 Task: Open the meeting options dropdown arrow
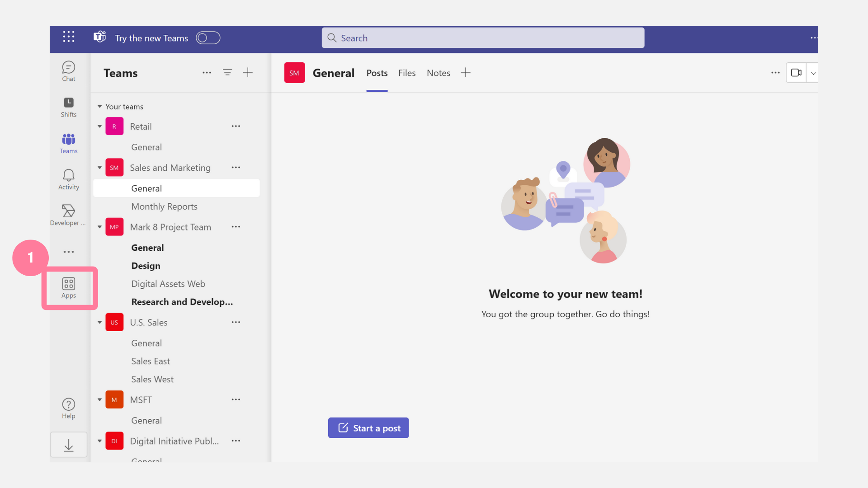tap(813, 73)
